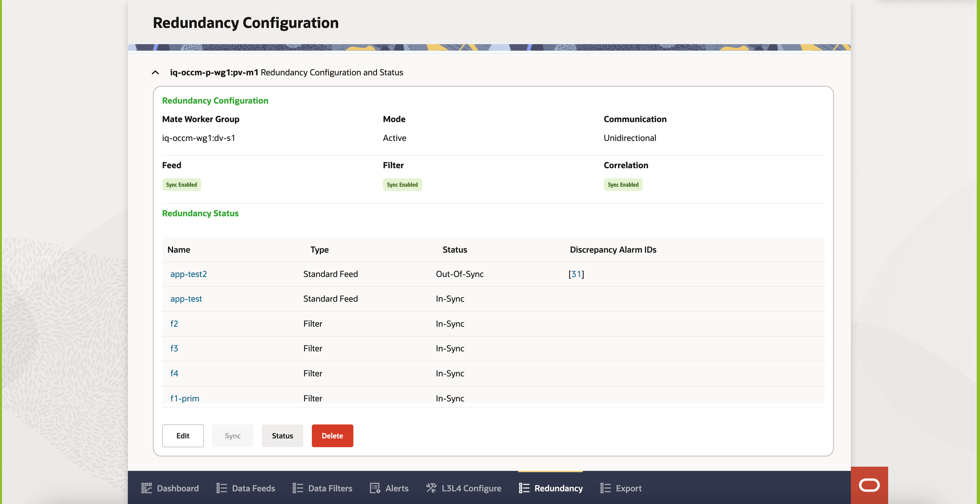Viewport: 980px width, 504px height.
Task: Click the red Oracle logo button
Action: pyautogui.click(x=869, y=485)
